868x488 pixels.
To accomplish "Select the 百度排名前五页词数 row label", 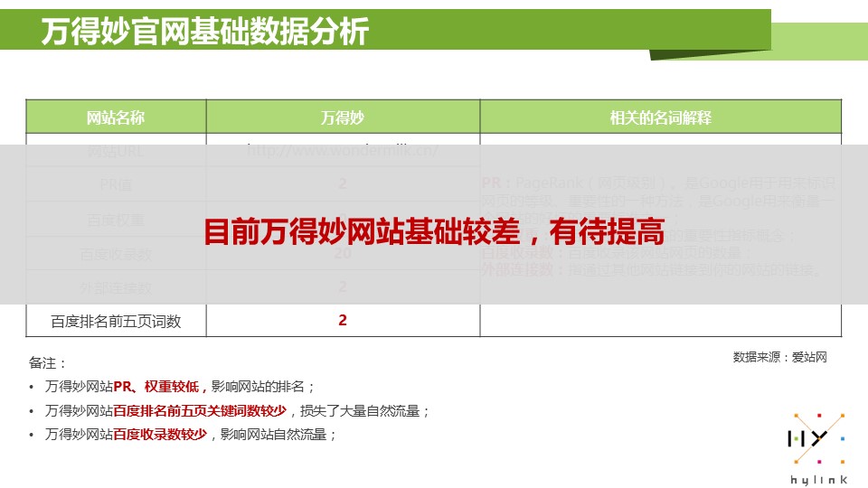I will pos(116,321).
